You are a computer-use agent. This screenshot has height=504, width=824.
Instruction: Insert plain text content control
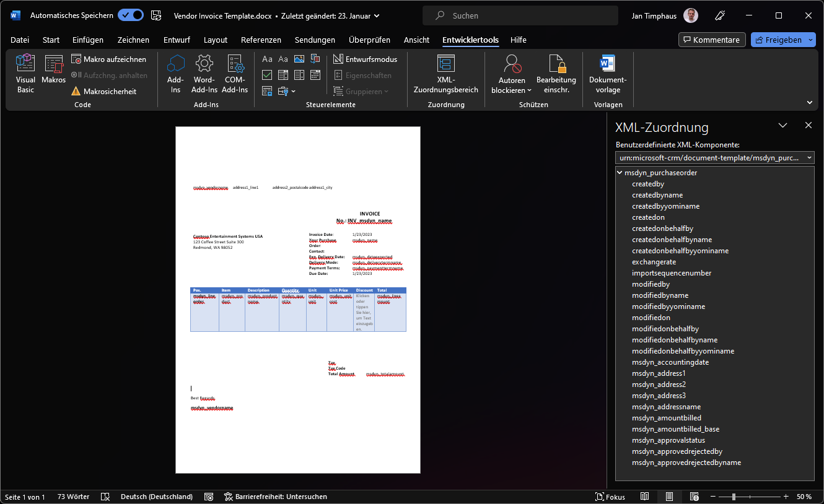point(283,59)
